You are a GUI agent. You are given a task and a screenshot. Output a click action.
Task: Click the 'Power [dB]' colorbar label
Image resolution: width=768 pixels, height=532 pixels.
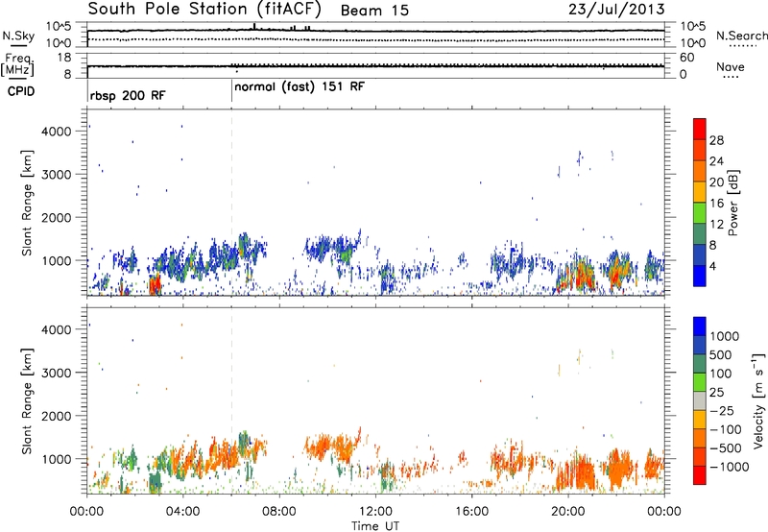pyautogui.click(x=732, y=203)
